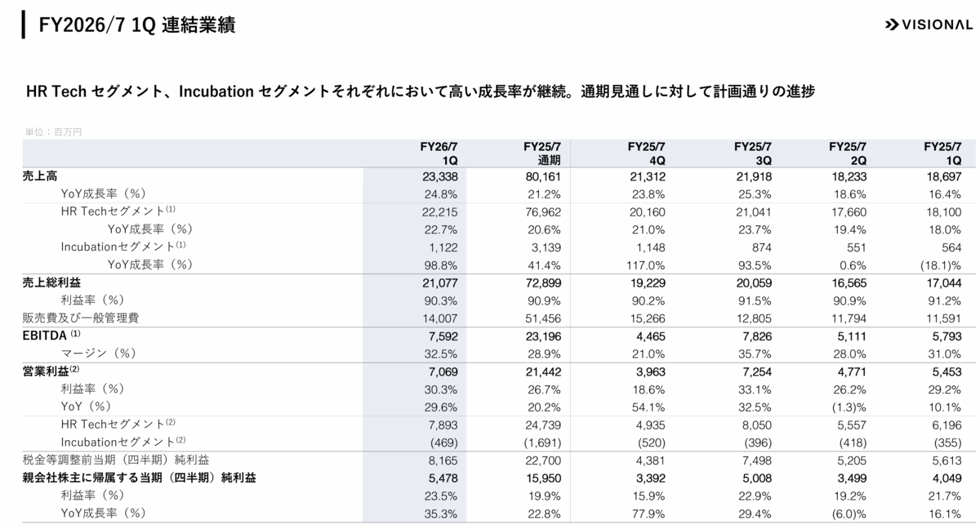
Task: Click the 23,338 revenue value
Action: tap(442, 176)
